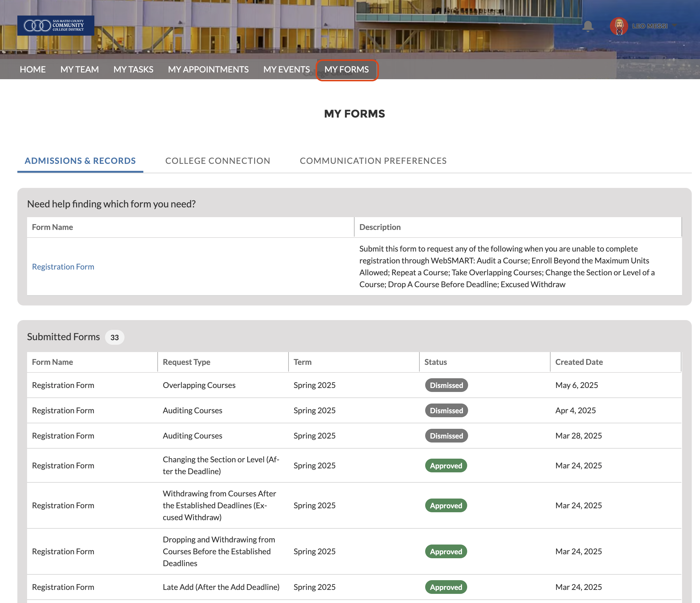The height and width of the screenshot is (603, 700).
Task: Go to the HOME menu item
Action: [x=33, y=69]
